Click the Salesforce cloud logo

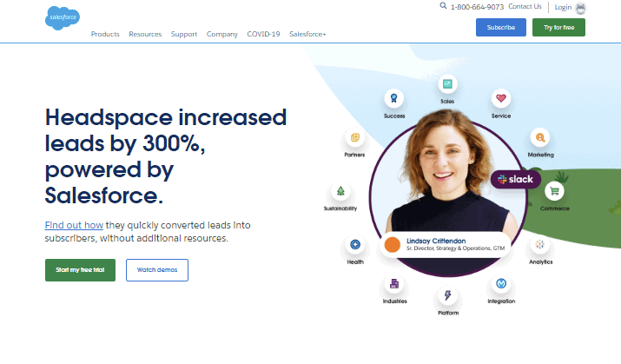[63, 19]
